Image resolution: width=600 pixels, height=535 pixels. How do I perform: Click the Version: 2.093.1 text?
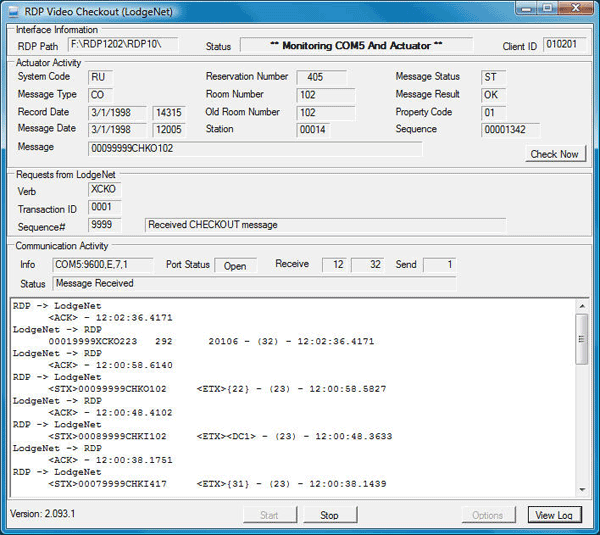click(42, 514)
